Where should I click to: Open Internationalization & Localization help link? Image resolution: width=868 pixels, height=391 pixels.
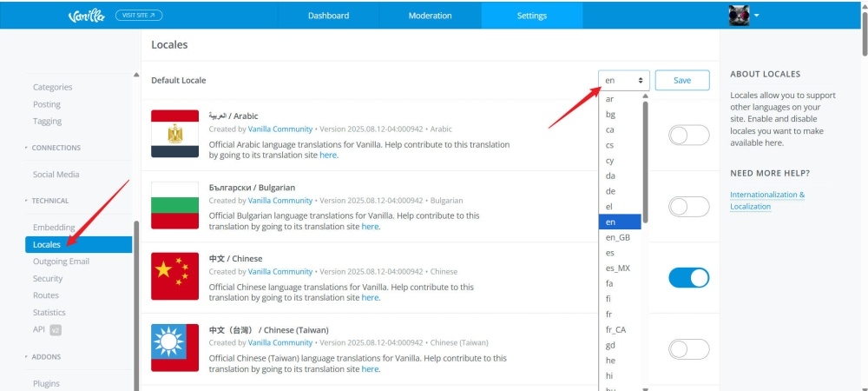pos(767,201)
